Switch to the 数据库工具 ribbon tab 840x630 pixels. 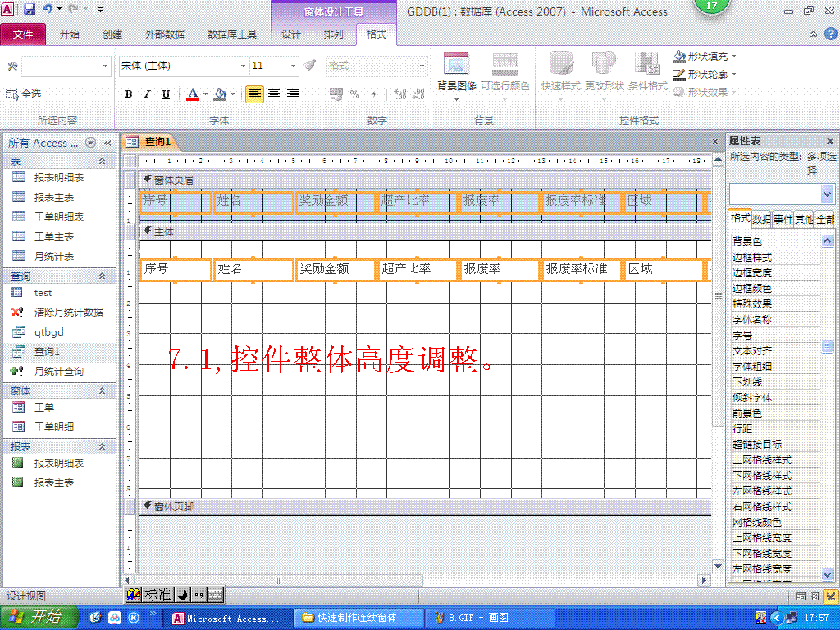click(x=232, y=34)
